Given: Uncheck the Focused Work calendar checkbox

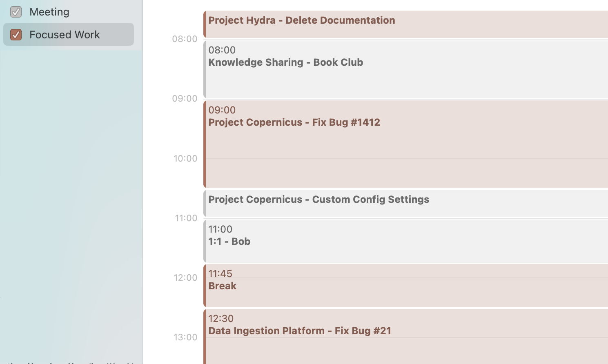Looking at the screenshot, I should click(16, 35).
